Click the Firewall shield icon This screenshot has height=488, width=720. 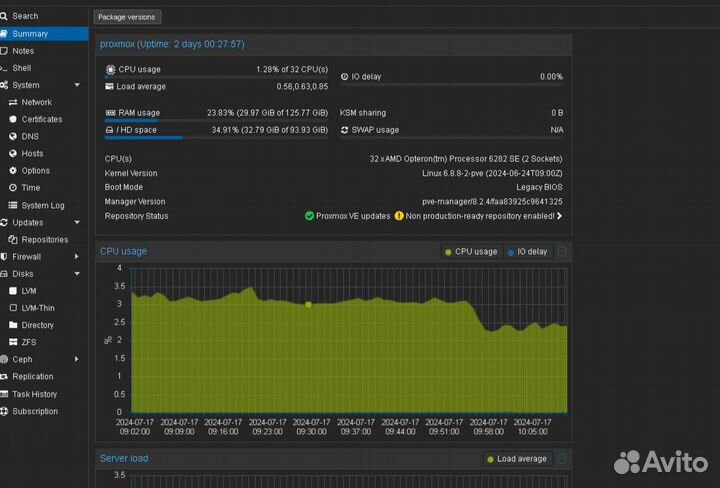(4, 257)
